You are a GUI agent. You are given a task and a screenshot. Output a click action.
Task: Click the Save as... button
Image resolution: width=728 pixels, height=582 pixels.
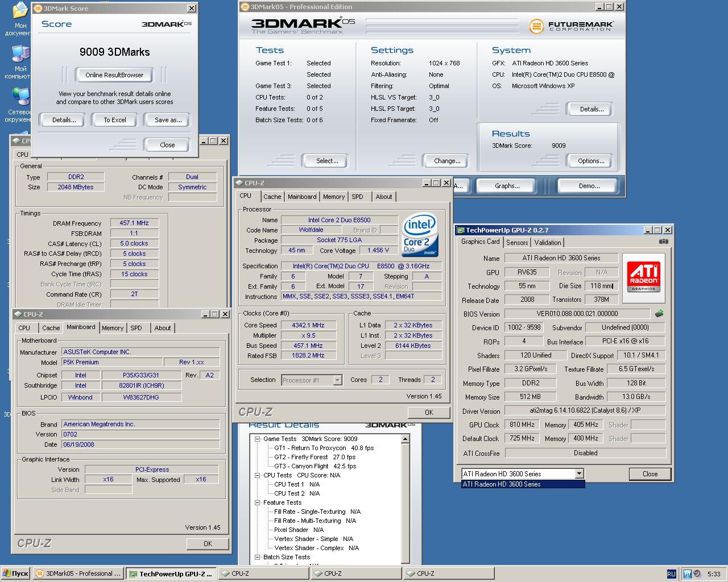tap(168, 120)
